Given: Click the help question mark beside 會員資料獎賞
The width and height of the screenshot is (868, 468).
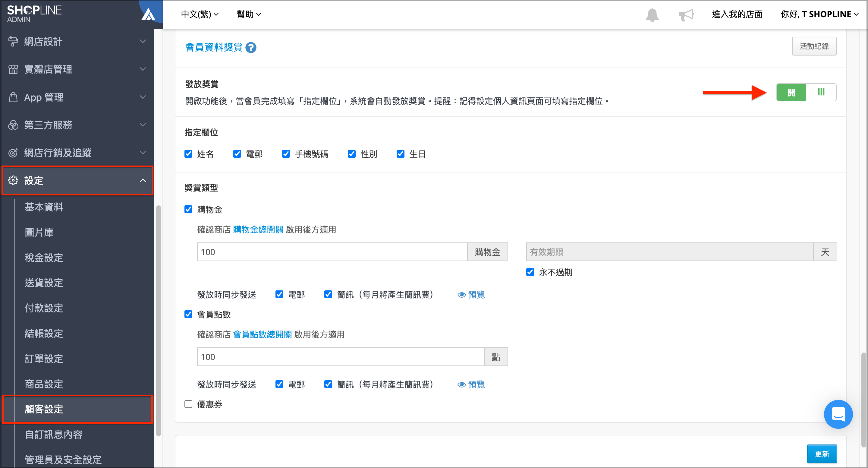Looking at the screenshot, I should coord(251,48).
